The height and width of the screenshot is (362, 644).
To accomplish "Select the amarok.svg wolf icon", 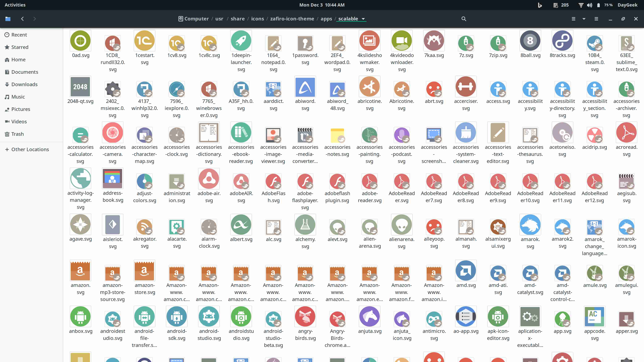I will pos(530,225).
